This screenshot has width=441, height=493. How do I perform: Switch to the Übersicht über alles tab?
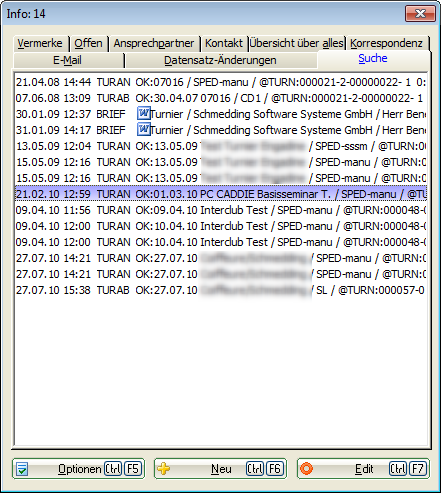click(296, 43)
